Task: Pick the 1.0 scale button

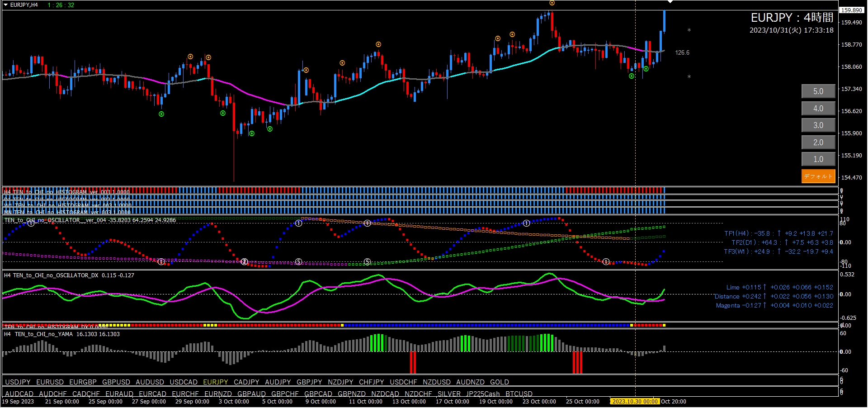Action: tap(818, 159)
